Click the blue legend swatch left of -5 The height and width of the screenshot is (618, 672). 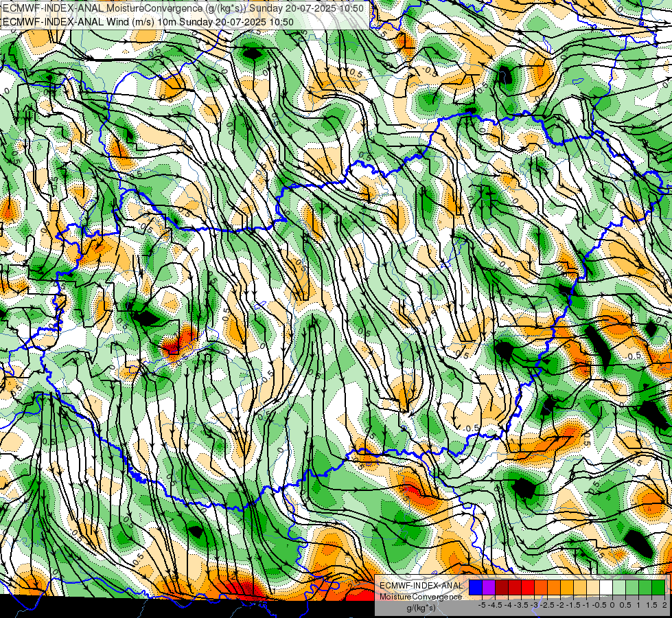476,588
